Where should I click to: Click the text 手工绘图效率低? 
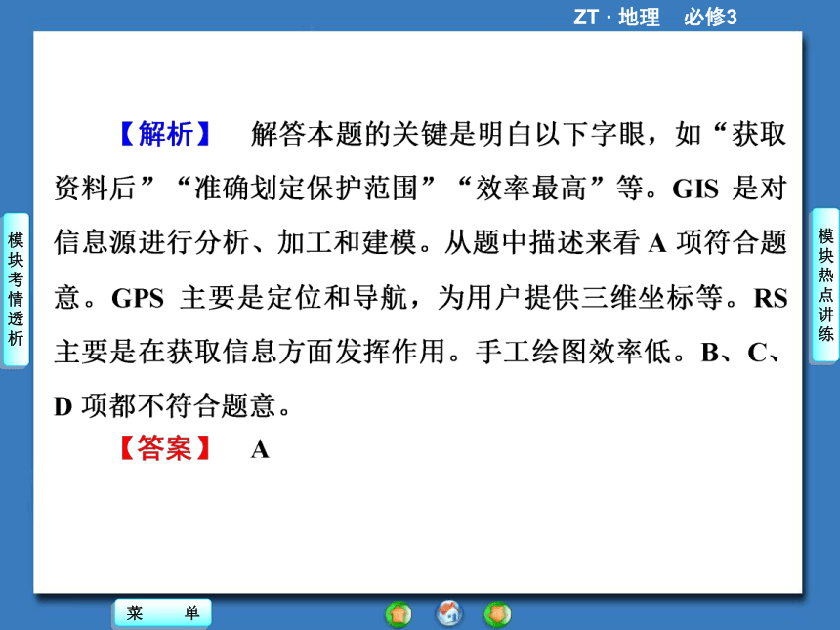(x=573, y=352)
